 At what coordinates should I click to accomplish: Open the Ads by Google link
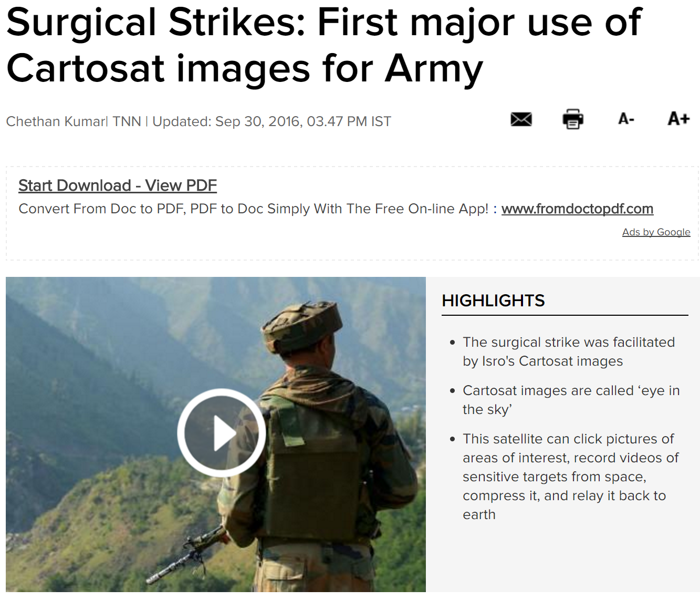656,232
